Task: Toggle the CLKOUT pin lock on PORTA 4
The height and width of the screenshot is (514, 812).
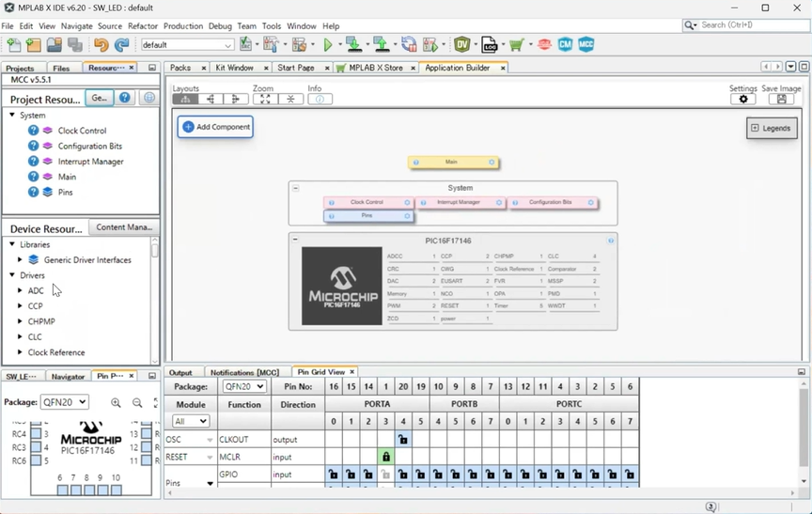Action: click(x=403, y=439)
